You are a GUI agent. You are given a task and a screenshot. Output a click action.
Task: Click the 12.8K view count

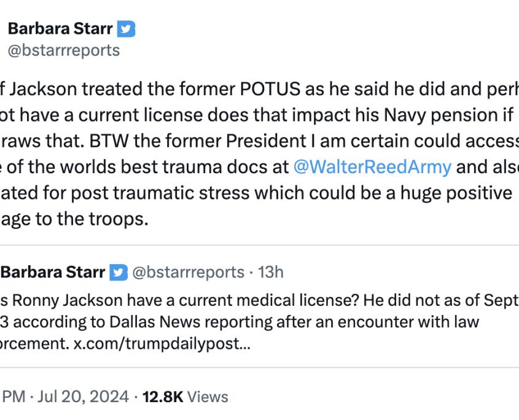(x=163, y=397)
